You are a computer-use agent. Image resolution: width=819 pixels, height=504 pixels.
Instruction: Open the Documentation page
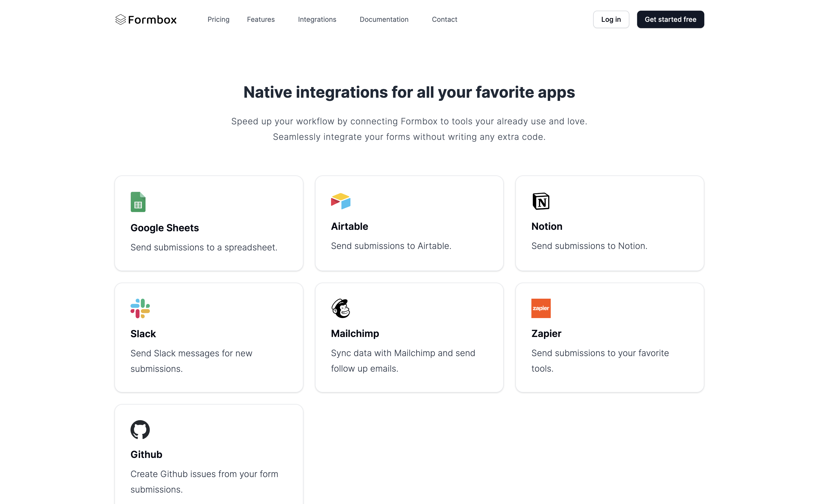click(x=384, y=19)
